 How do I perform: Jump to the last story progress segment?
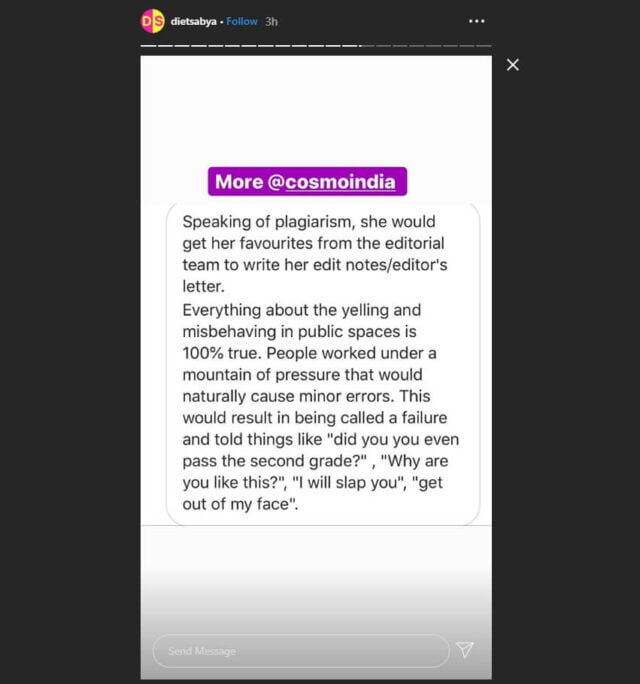(x=484, y=46)
